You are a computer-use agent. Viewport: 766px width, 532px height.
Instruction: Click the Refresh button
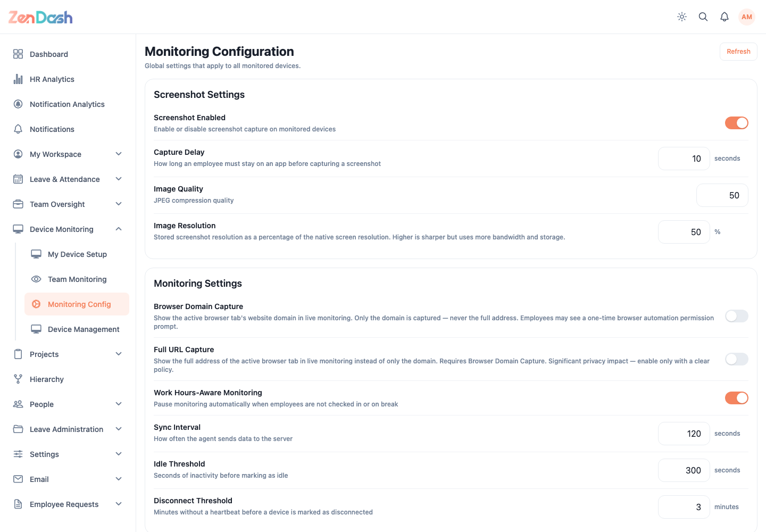(738, 52)
